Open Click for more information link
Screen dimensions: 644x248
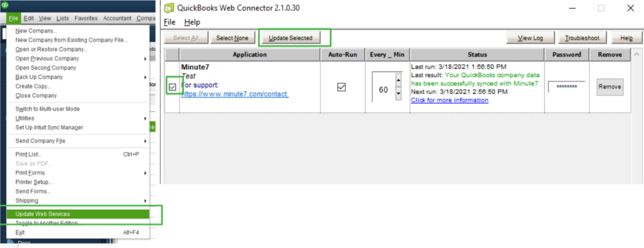(x=450, y=100)
